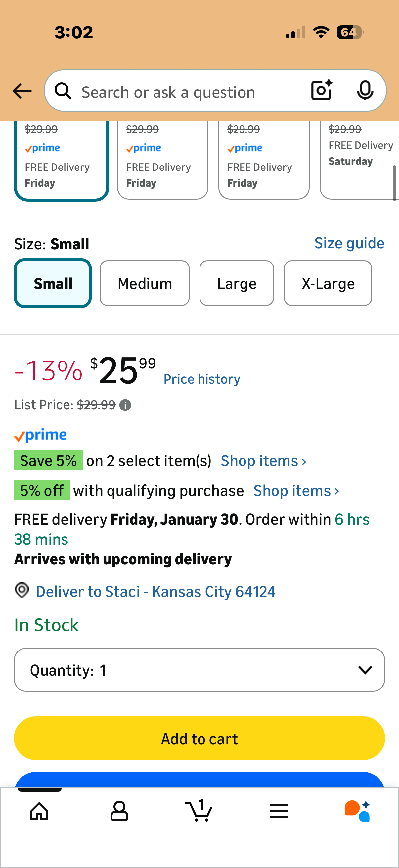Image resolution: width=399 pixels, height=868 pixels.
Task: Select the Medium size option
Action: (145, 283)
